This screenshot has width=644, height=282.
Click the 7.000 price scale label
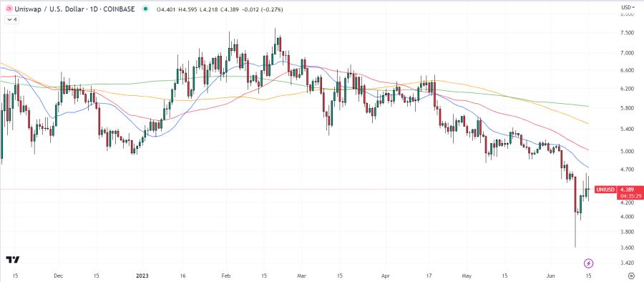[x=629, y=53]
